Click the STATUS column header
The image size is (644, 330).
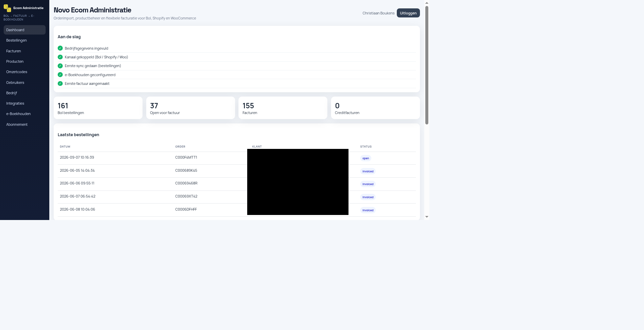(x=366, y=147)
